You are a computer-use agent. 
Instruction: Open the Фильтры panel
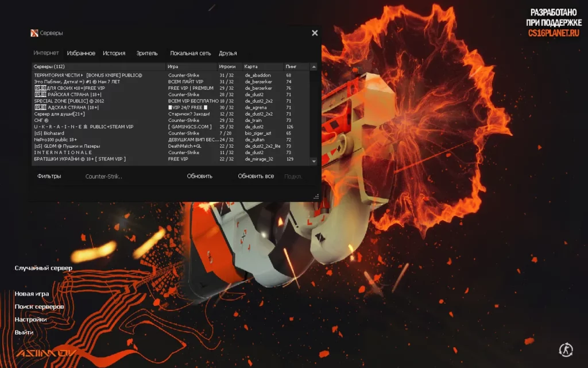click(49, 176)
